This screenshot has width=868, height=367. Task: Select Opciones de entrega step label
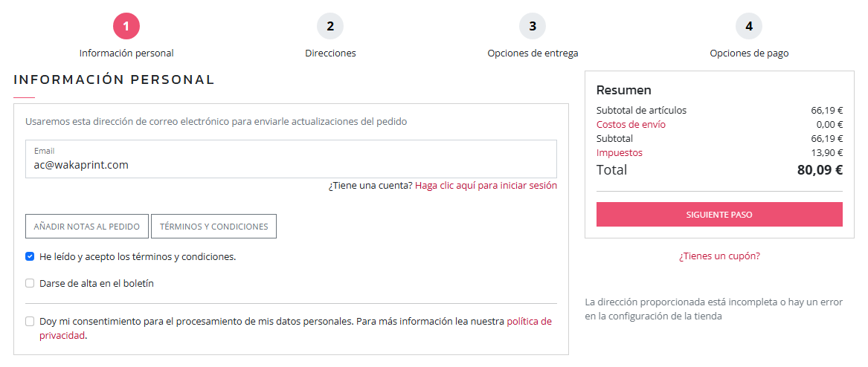[x=533, y=53]
